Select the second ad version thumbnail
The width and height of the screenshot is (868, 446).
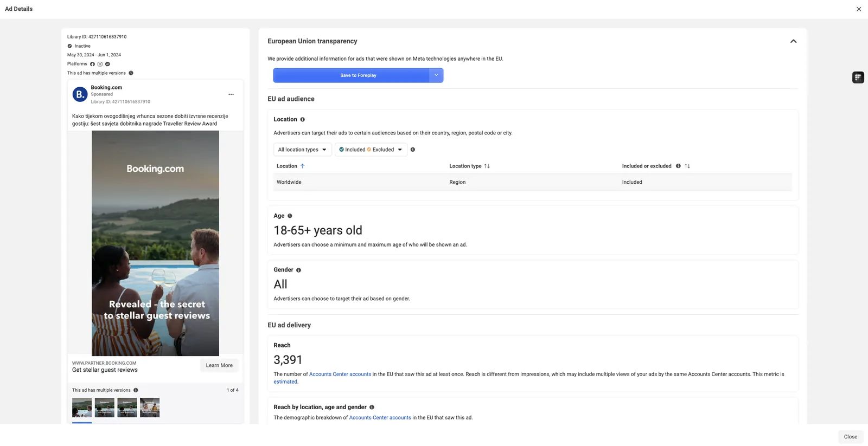tap(105, 408)
